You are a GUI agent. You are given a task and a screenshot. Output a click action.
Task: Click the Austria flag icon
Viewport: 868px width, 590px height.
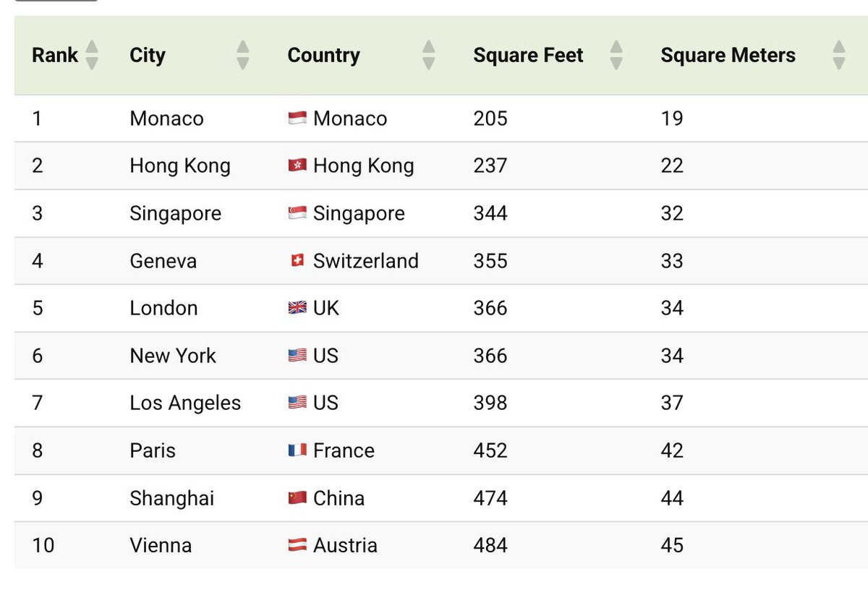[297, 545]
